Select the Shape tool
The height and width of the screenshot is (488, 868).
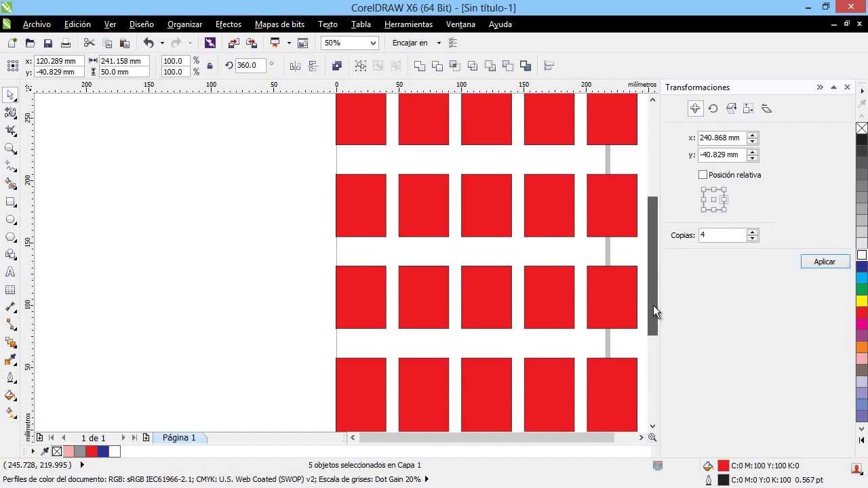point(10,113)
